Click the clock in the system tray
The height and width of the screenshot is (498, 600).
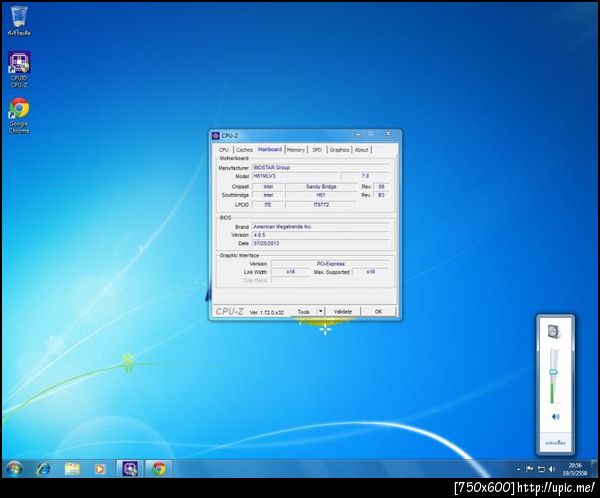tap(575, 468)
